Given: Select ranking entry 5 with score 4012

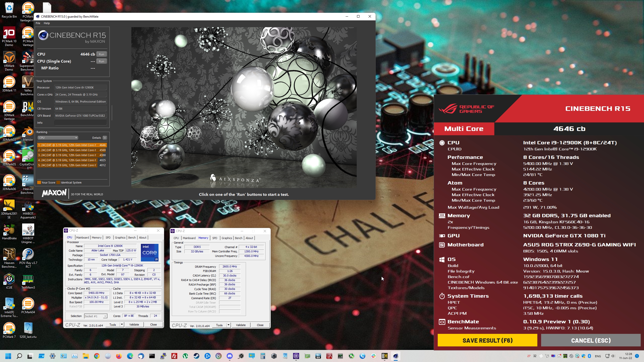Looking at the screenshot, I should [72, 165].
